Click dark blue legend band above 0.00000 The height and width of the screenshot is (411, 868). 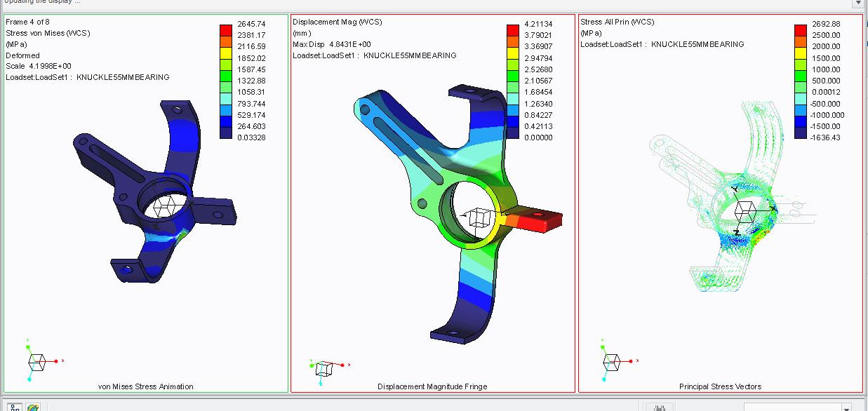pyautogui.click(x=513, y=133)
